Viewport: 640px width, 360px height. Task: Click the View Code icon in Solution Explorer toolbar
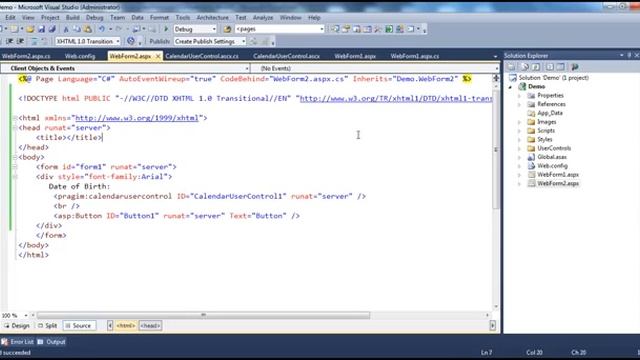coord(550,67)
